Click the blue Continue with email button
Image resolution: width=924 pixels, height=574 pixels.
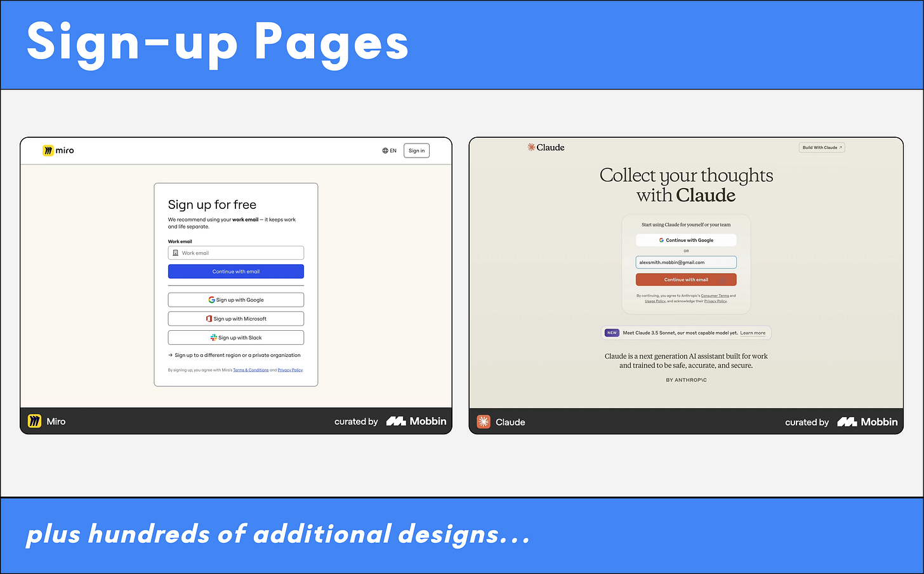pyautogui.click(x=236, y=272)
